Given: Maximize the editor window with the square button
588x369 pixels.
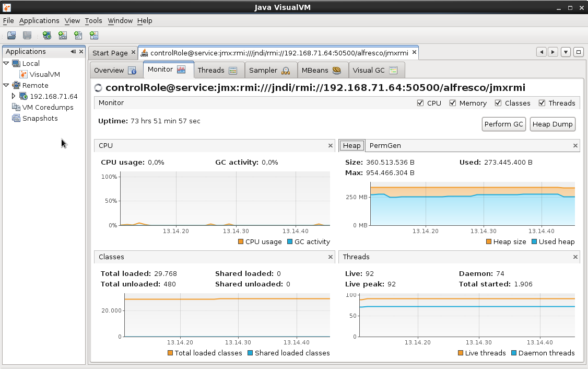Looking at the screenshot, I should tap(579, 52).
